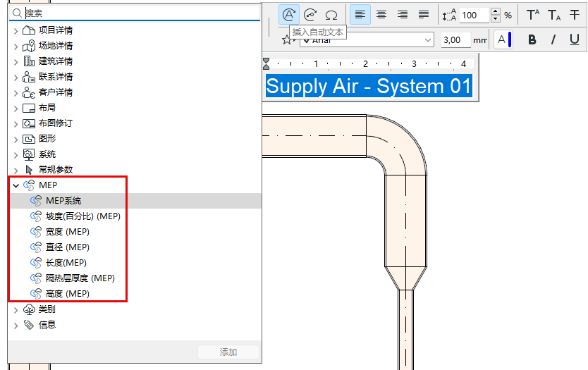Decrease line spacing with down stepper arrow
Viewport: 588px width, 370px height.
point(496,19)
